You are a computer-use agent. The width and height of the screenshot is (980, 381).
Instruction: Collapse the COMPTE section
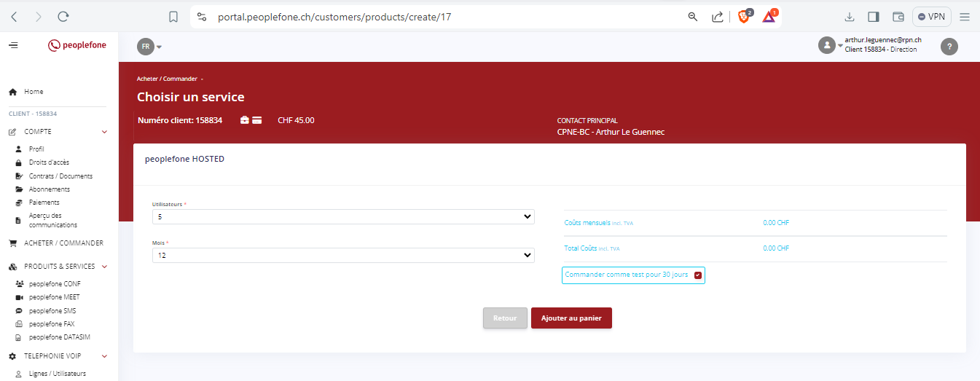click(104, 132)
